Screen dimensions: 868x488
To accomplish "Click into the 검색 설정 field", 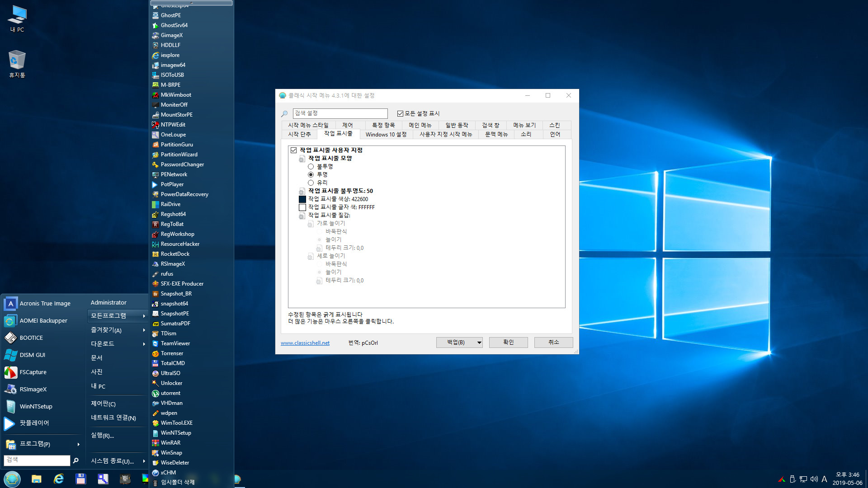I will [x=340, y=113].
